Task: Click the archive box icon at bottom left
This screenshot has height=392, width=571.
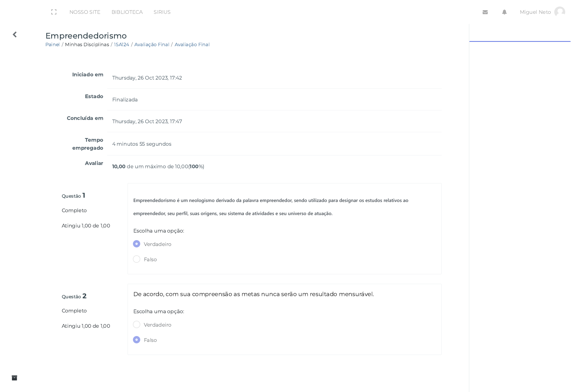Action: (x=15, y=378)
